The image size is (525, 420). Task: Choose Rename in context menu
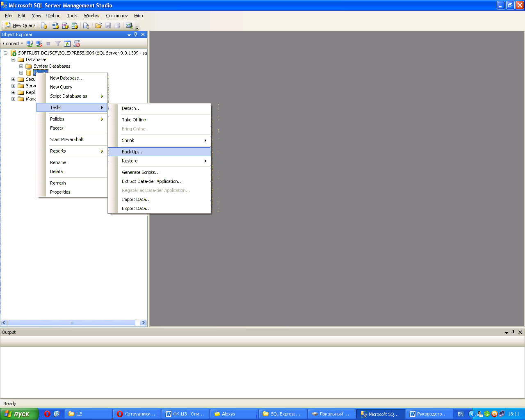pyautogui.click(x=72, y=162)
